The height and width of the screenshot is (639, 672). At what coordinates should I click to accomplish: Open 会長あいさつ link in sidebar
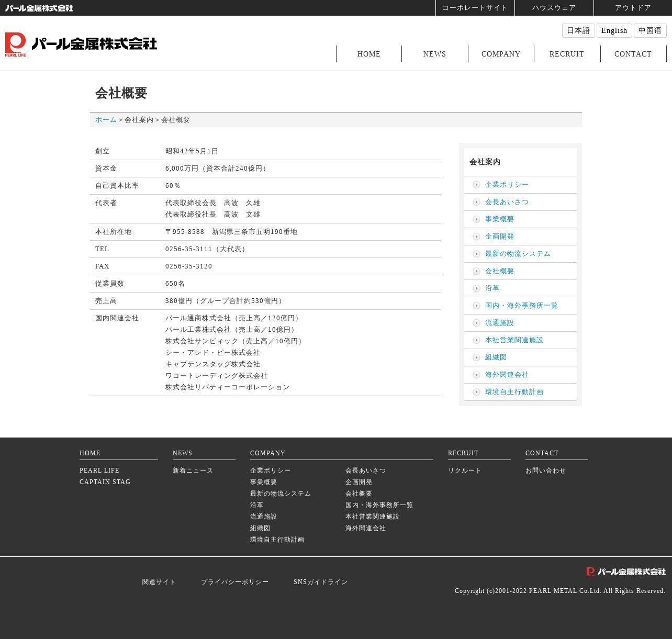(x=507, y=202)
